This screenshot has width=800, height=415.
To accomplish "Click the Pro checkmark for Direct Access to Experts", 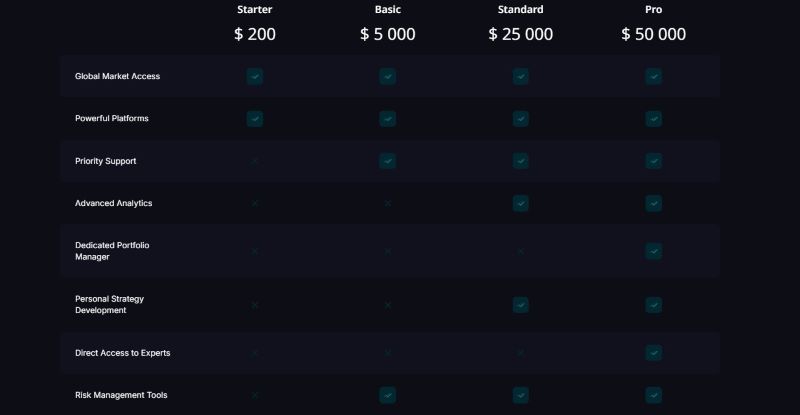I will coord(653,352).
